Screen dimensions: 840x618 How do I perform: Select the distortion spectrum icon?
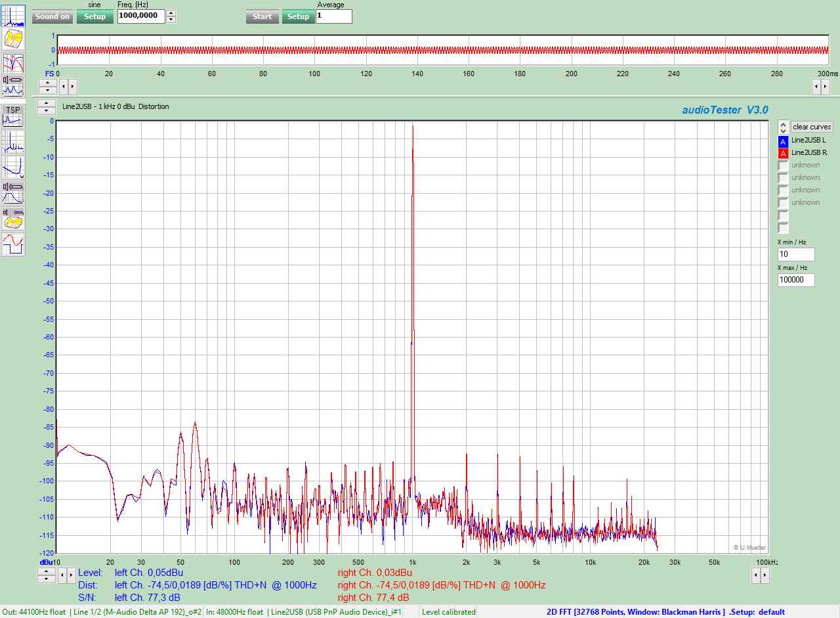(x=13, y=142)
